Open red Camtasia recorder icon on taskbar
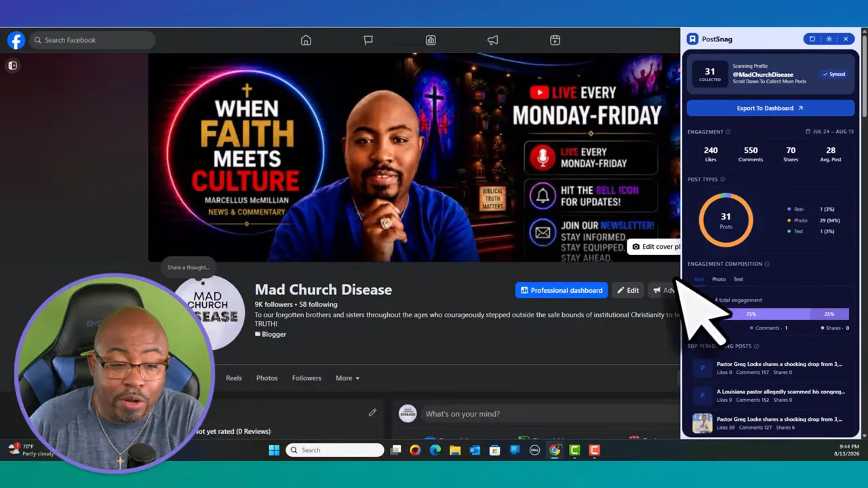 pyautogui.click(x=595, y=450)
